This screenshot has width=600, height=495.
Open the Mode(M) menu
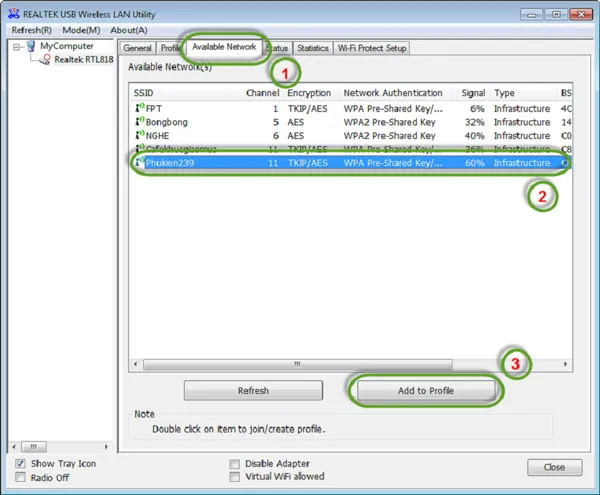(81, 30)
